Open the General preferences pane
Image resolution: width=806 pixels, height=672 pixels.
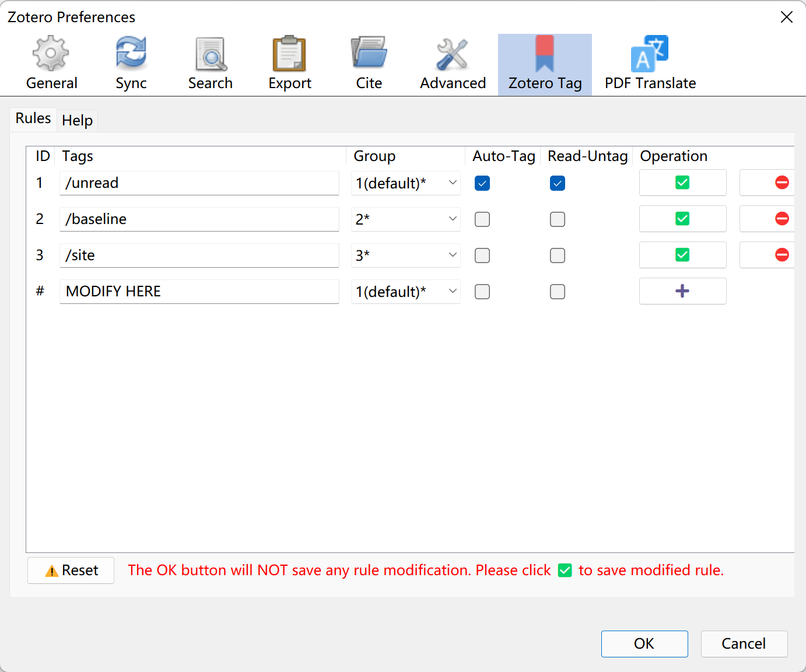51,64
